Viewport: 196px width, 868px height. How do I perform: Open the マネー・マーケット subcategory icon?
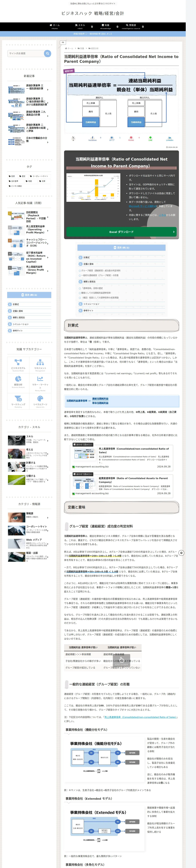coord(40,383)
